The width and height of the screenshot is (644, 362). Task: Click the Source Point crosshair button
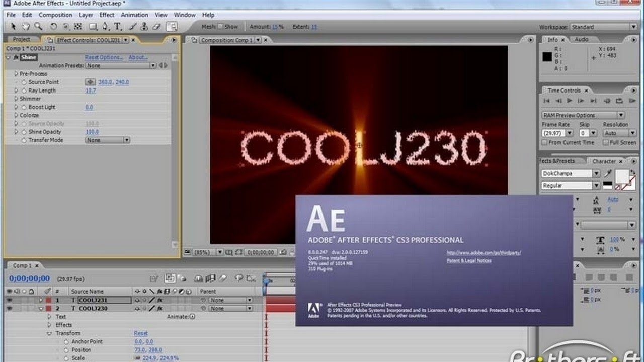coord(90,82)
